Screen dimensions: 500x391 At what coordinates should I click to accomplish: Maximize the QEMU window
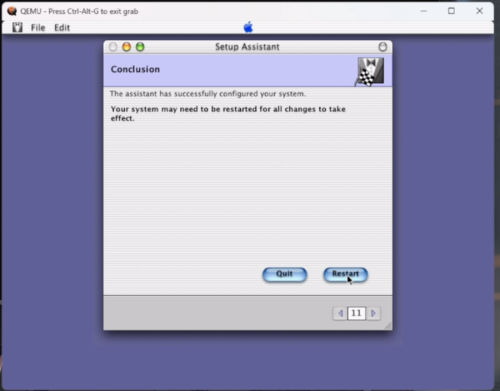(451, 11)
